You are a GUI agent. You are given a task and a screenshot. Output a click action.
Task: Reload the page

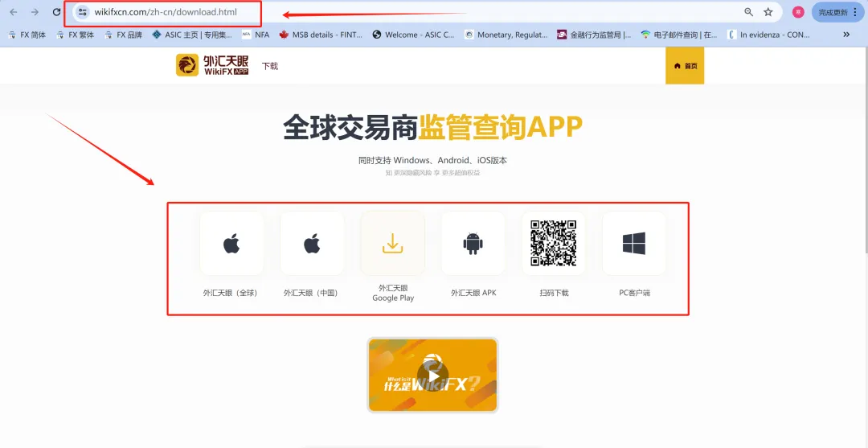point(56,12)
